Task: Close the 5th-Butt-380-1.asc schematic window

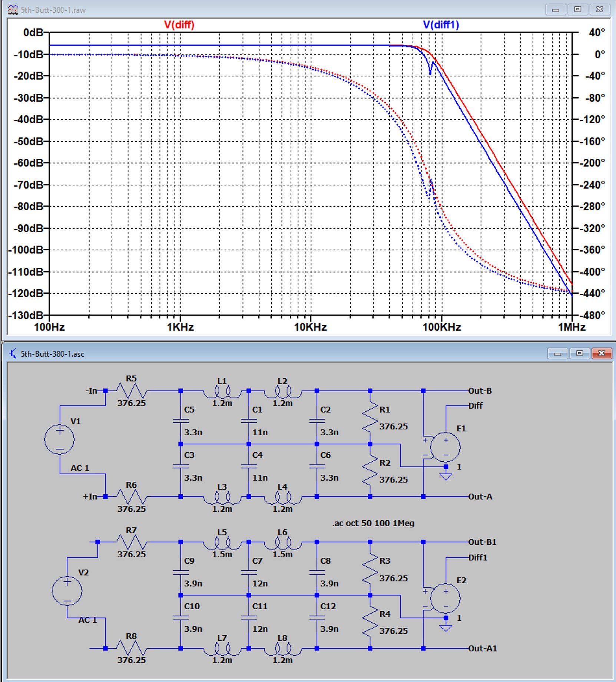Action: [x=602, y=353]
